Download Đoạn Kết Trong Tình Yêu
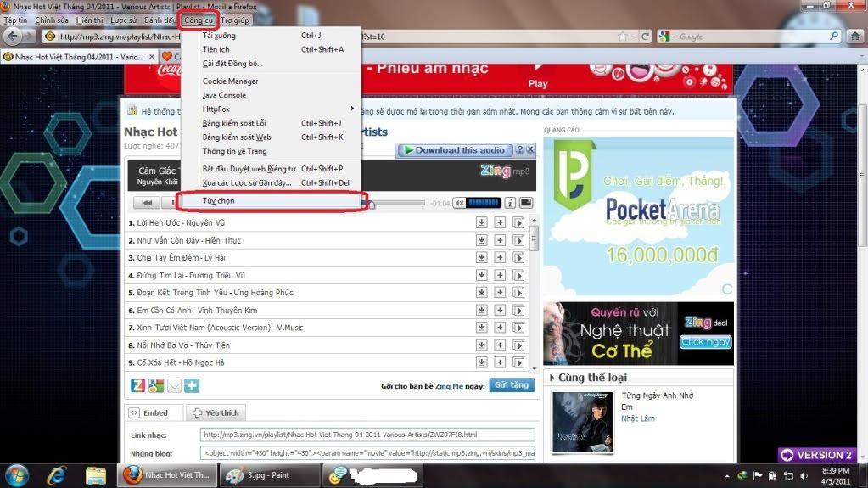The image size is (868, 488). tap(482, 293)
